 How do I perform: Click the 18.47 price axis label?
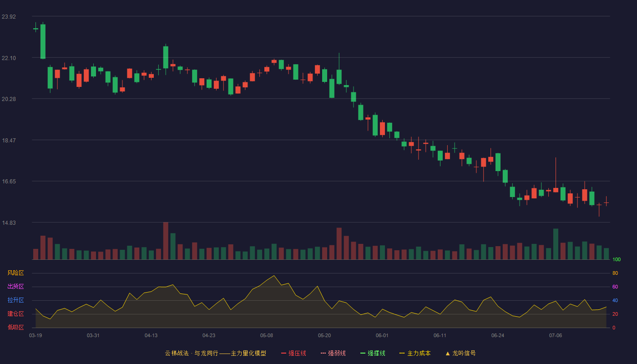9,141
